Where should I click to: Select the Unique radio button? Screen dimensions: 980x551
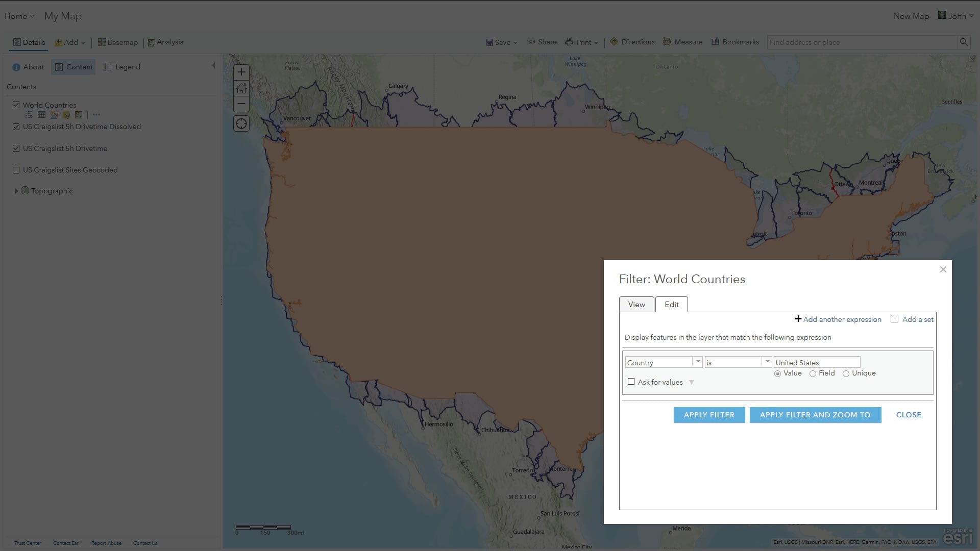click(x=846, y=373)
